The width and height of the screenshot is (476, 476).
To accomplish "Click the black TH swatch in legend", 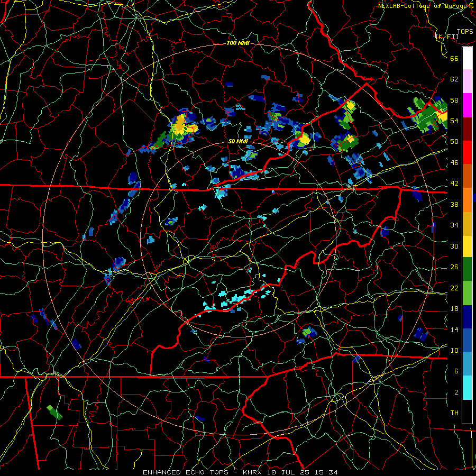I will tap(467, 411).
